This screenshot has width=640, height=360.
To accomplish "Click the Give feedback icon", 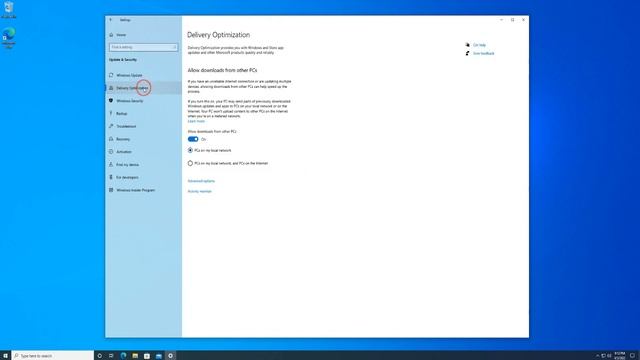I will pyautogui.click(x=468, y=53).
